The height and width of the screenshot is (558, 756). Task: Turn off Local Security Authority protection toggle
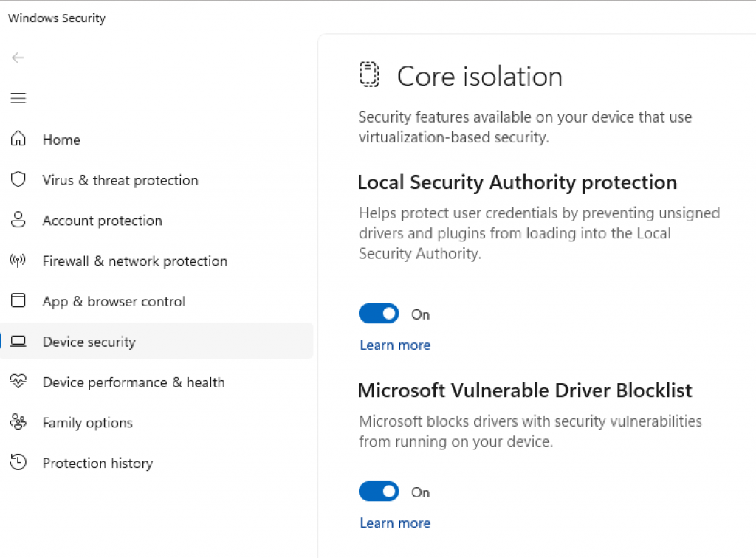(379, 314)
